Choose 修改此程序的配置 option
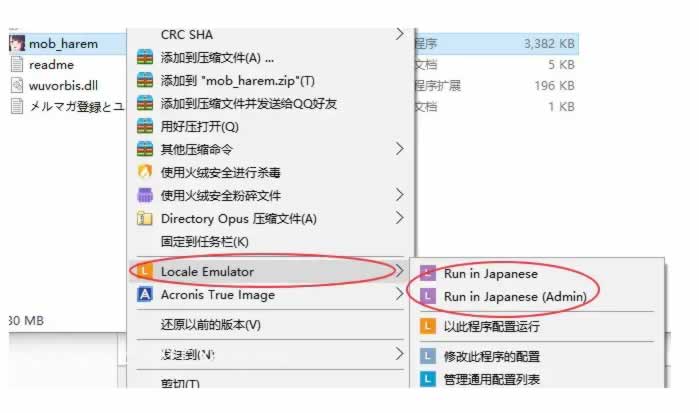 point(491,355)
